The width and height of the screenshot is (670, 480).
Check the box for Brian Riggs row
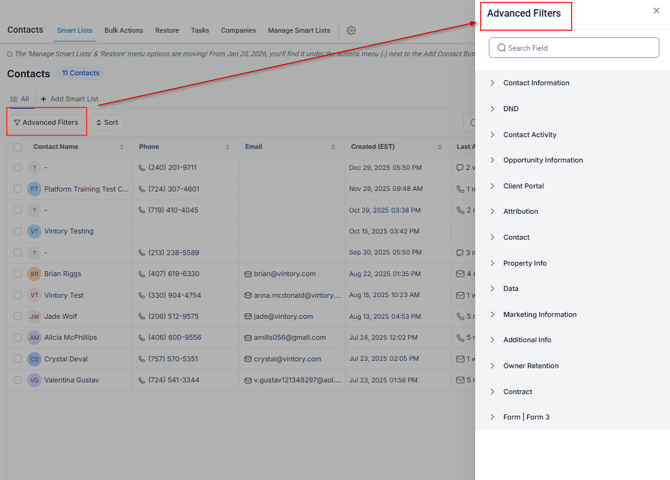[x=17, y=274]
